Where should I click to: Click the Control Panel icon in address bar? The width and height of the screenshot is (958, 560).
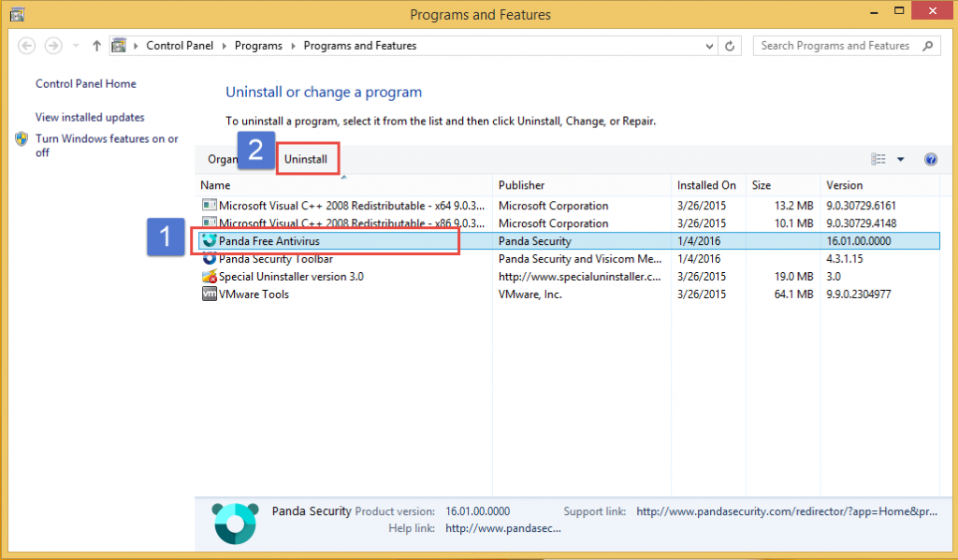pos(119,46)
